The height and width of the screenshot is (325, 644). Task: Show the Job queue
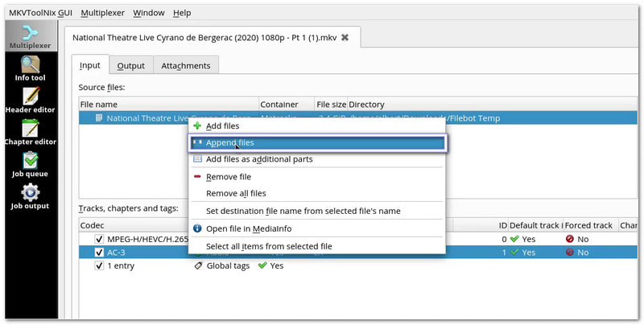click(30, 164)
